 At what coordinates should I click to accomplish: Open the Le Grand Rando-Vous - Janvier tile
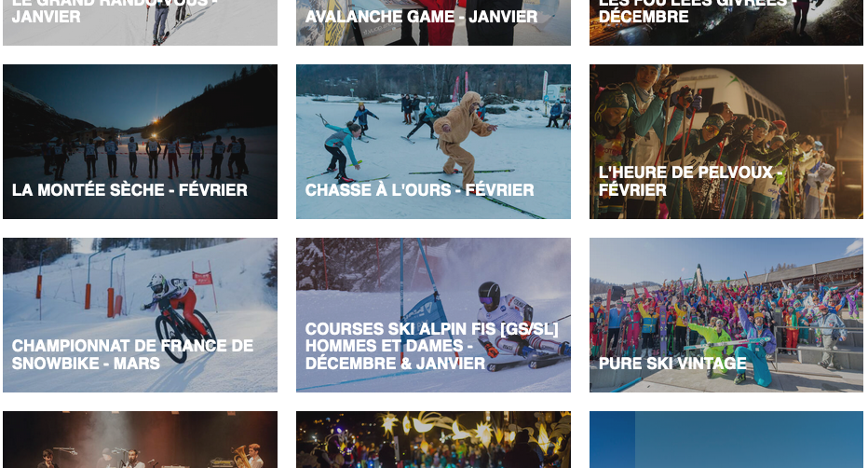[x=140, y=22]
